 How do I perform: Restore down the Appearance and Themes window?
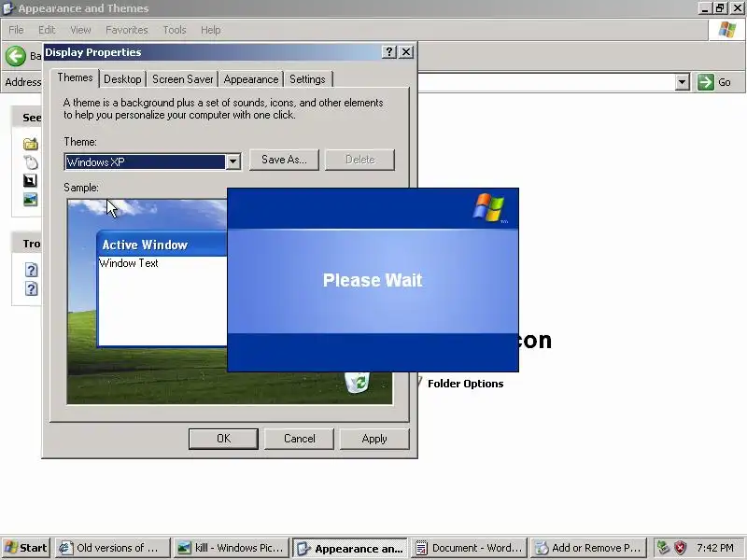(x=720, y=8)
